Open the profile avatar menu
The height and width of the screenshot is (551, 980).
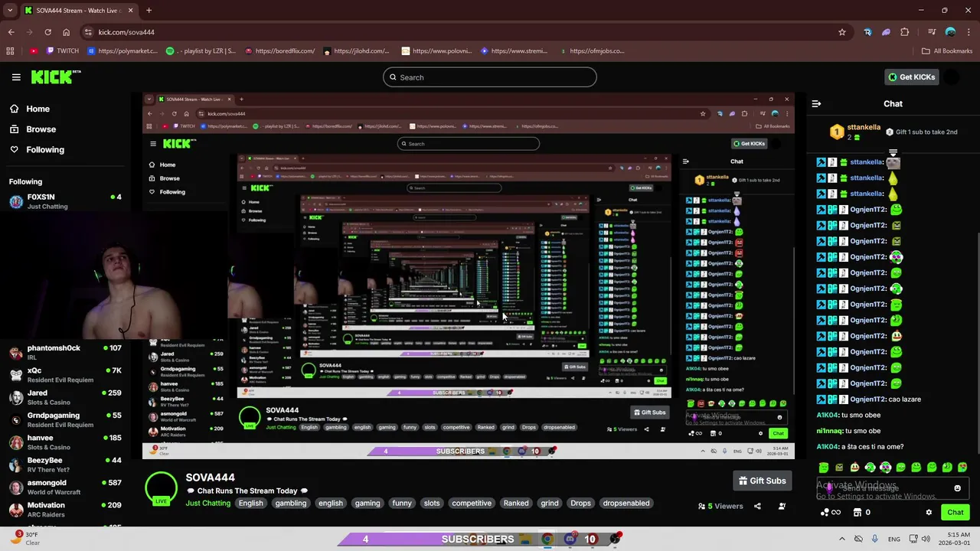[x=951, y=77]
